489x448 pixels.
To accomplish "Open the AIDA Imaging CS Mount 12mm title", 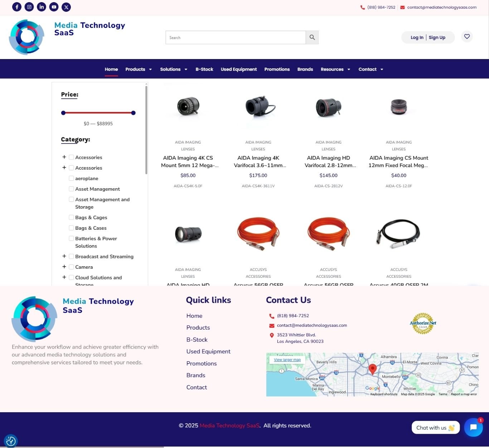I will click(x=399, y=161).
